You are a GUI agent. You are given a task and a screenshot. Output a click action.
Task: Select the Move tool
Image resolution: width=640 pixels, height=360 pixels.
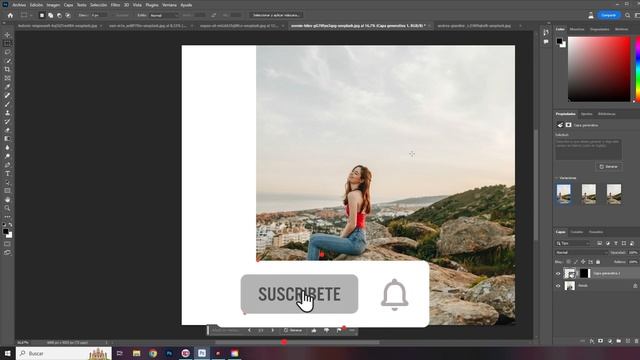7,35
